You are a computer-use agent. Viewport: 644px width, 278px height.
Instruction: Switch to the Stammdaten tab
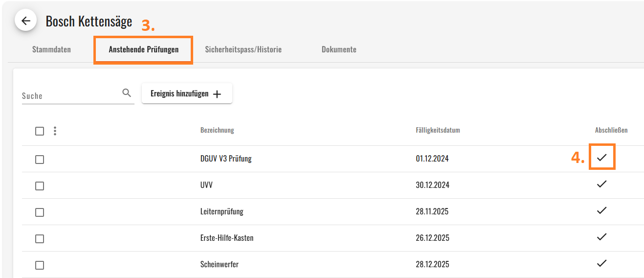[51, 49]
